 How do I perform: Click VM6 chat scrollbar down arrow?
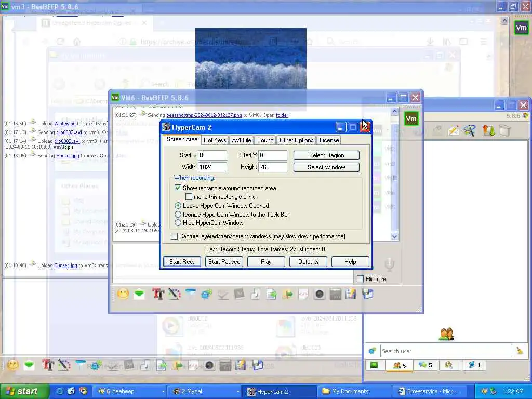click(394, 236)
